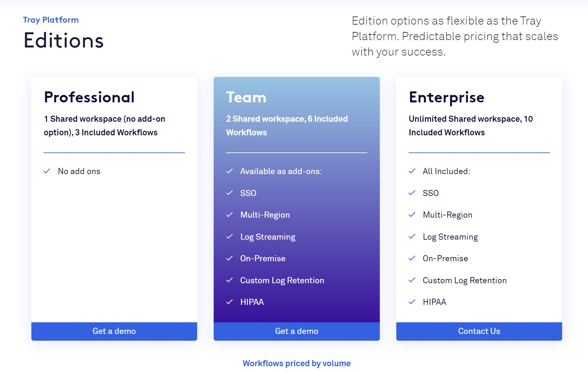
Task: Click the Available as add-ons: text
Action: (281, 171)
